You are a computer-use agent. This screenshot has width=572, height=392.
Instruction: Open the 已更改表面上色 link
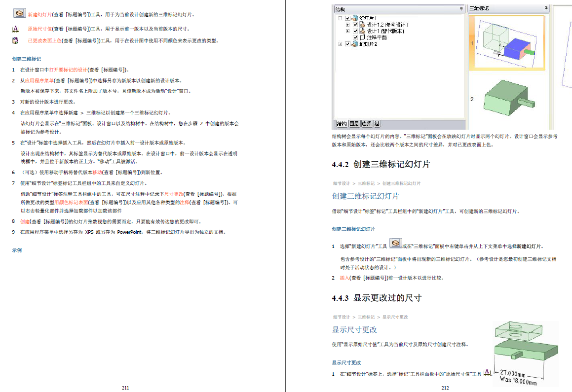44,41
